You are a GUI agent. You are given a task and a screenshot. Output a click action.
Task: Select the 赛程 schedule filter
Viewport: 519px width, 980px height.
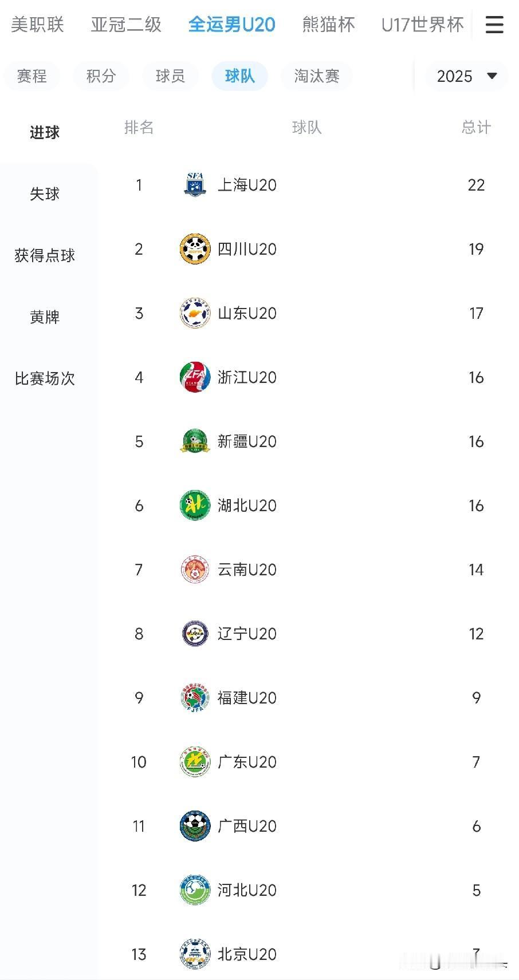pos(32,76)
